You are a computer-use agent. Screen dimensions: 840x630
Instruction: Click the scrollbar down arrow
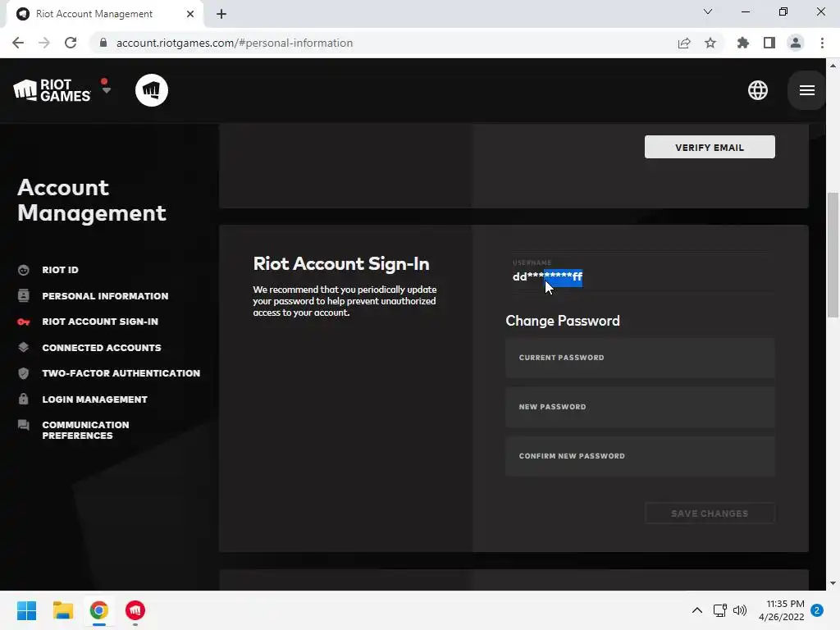click(833, 583)
